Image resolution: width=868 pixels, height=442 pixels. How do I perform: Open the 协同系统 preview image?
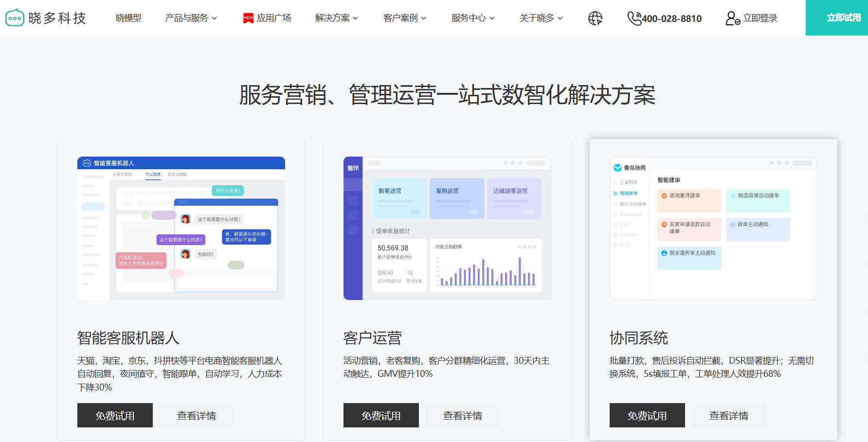pyautogui.click(x=713, y=228)
